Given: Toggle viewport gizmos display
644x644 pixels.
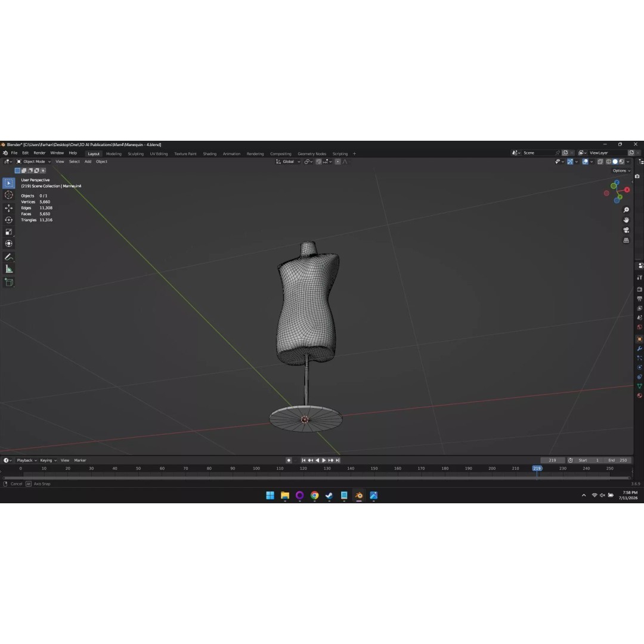Looking at the screenshot, I should click(570, 162).
